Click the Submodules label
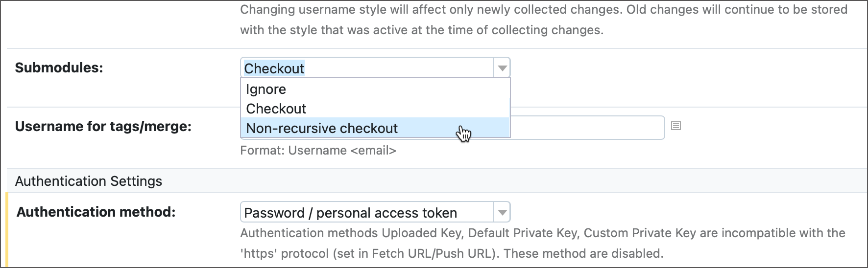 tap(59, 67)
